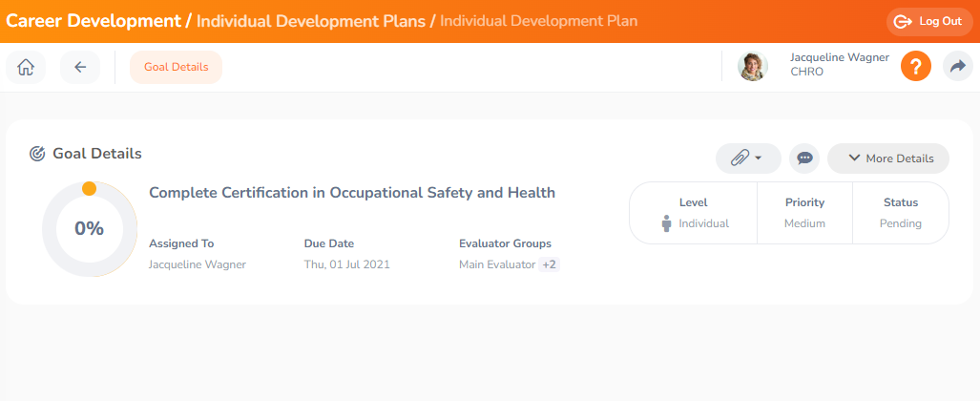
Task: Click the Evaluator Groups label
Action: [x=505, y=244]
